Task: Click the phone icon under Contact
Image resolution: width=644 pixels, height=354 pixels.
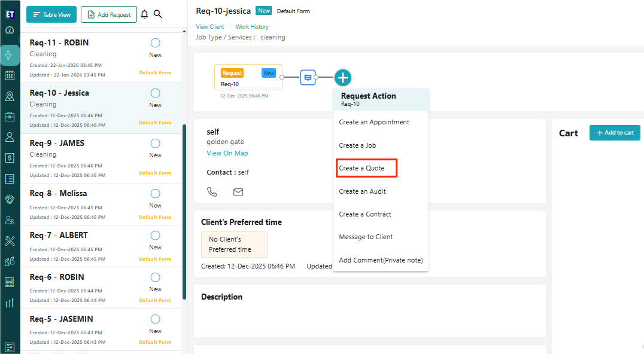Action: click(212, 192)
